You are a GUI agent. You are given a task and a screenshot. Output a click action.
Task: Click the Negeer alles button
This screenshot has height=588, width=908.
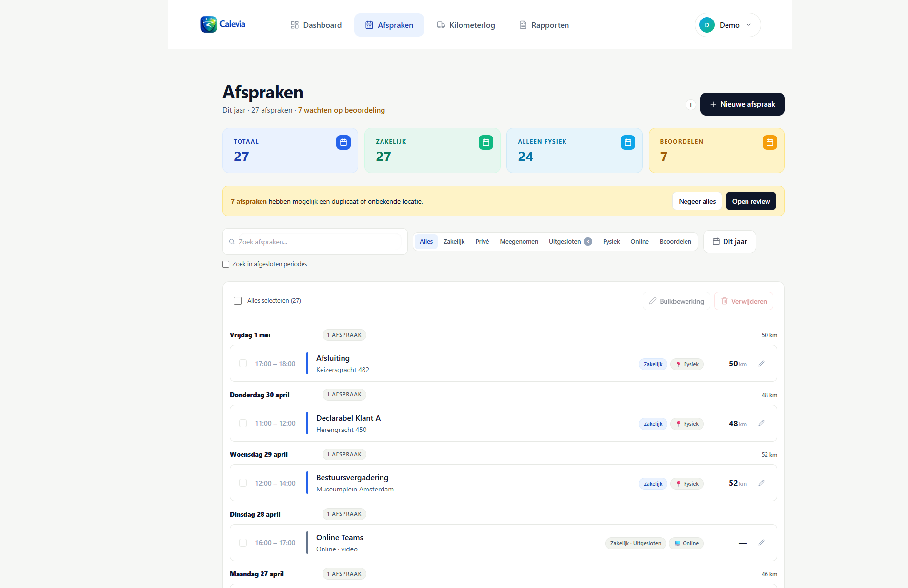697,201
